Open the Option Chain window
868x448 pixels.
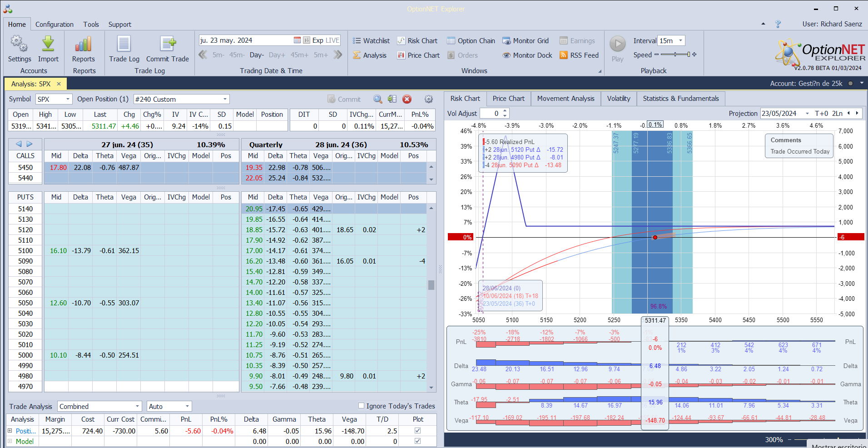471,41
